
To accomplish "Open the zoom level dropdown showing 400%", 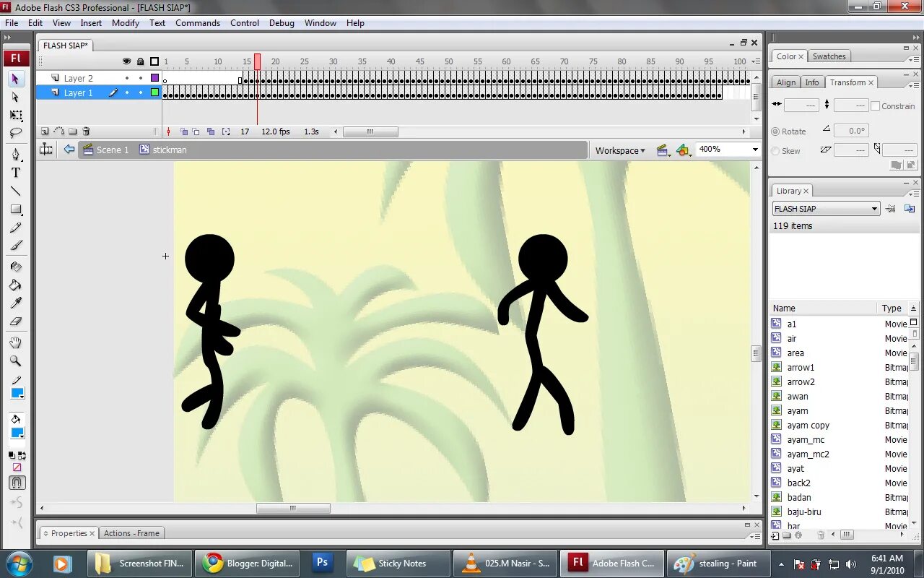I will pyautogui.click(x=754, y=149).
